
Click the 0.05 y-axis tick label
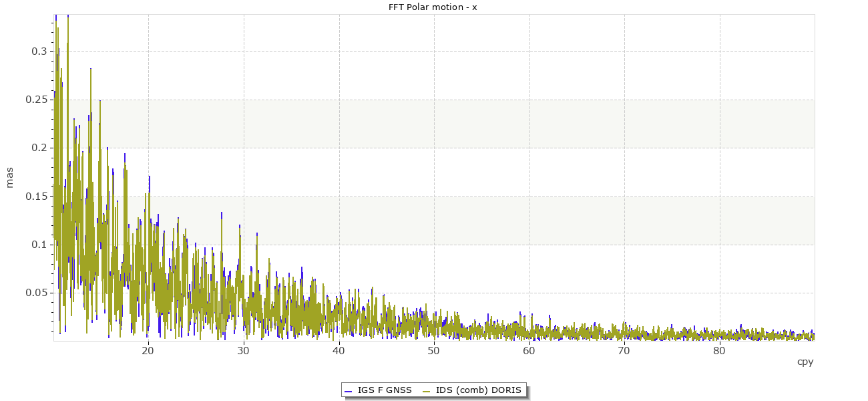(36, 293)
